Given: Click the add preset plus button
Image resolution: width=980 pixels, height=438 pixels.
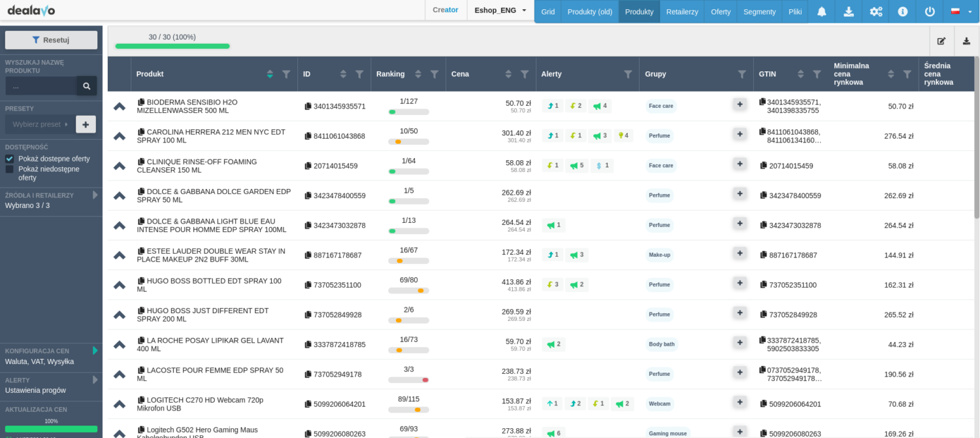Looking at the screenshot, I should 86,124.
